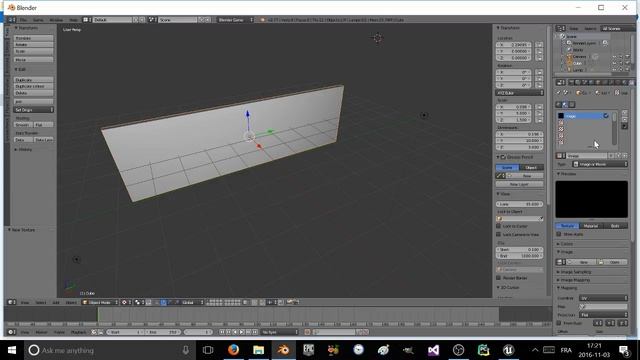Open the Projection Flat dropdown
The image size is (640, 360).
point(603,315)
